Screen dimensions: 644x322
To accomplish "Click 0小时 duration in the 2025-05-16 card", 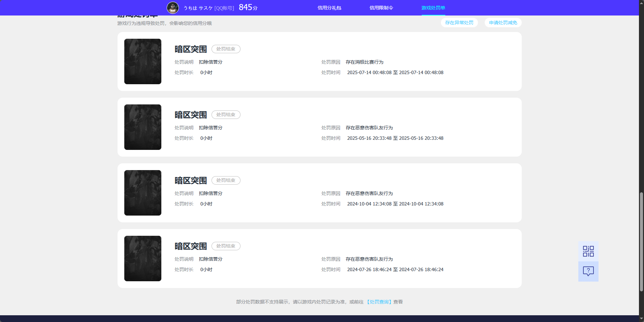I will coord(206,138).
